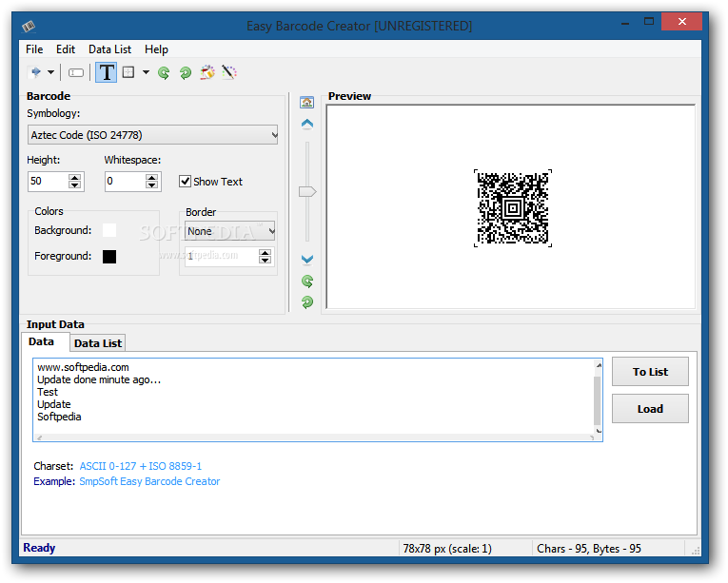The width and height of the screenshot is (728, 583).
Task: Click the window Maximize button
Action: (649, 21)
